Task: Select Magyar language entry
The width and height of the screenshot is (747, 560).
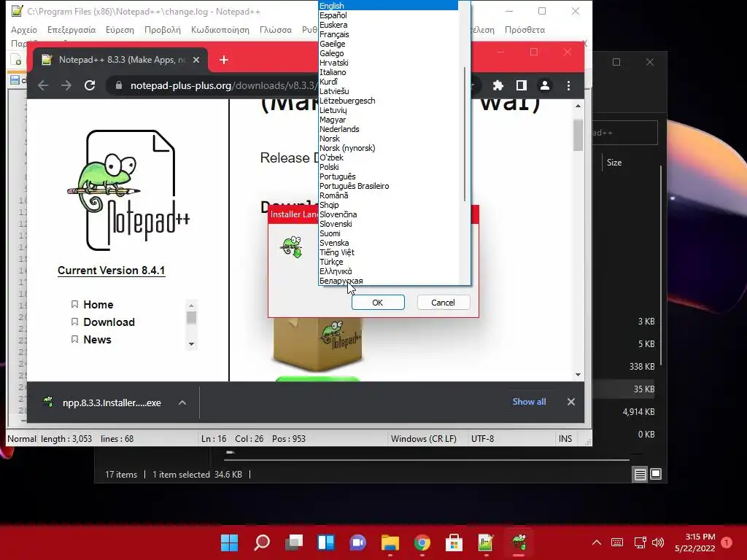Action: tap(388, 120)
